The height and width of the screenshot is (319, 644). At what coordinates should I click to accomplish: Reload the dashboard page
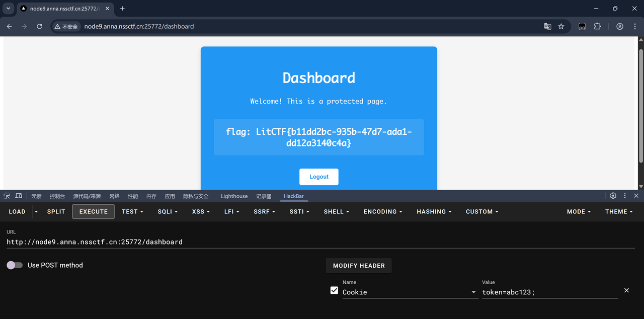[x=39, y=26]
